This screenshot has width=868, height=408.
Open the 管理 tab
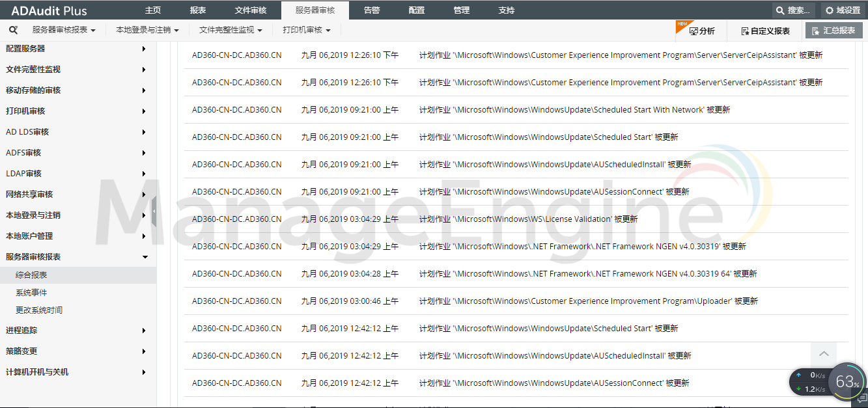coord(461,10)
